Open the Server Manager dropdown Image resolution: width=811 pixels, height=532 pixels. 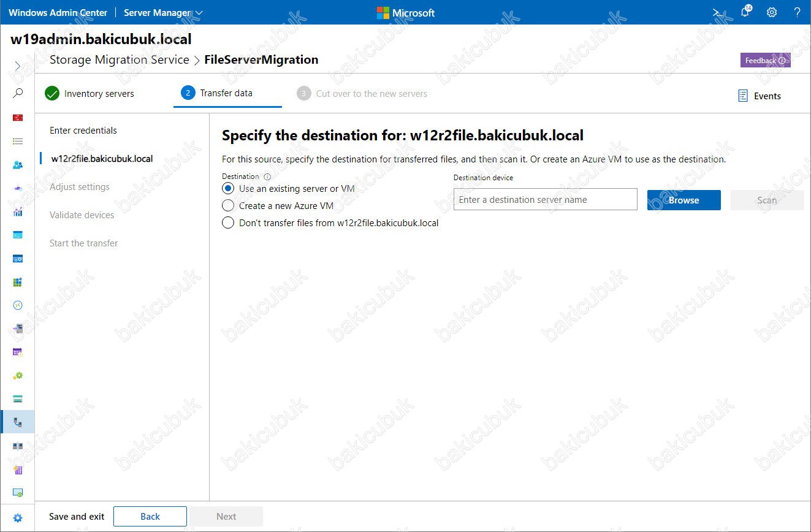click(163, 12)
